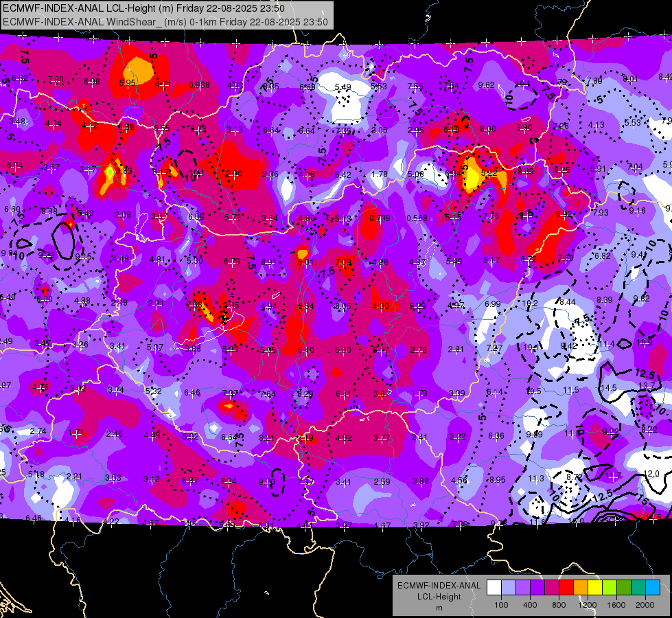Click the red legend swatch
The height and width of the screenshot is (618, 672).
click(x=566, y=587)
